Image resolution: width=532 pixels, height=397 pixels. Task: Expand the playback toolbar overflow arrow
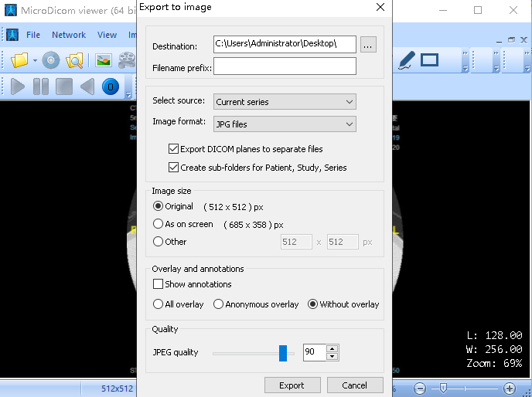click(x=128, y=94)
